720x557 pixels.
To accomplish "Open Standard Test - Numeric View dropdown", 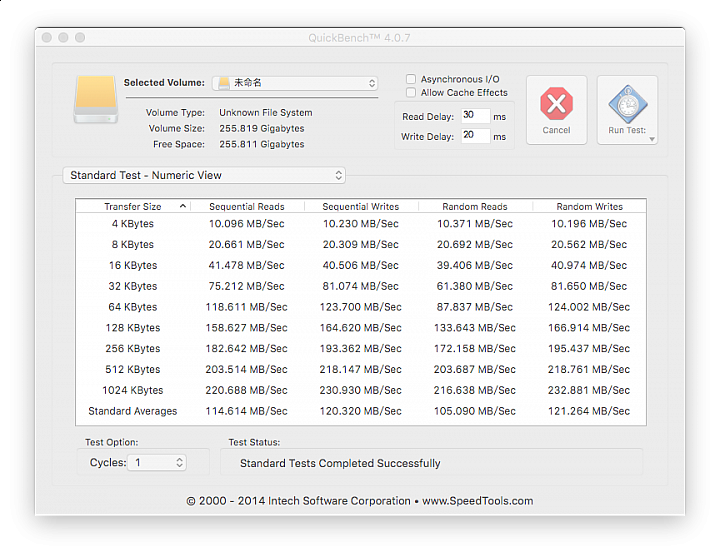I will click(204, 175).
